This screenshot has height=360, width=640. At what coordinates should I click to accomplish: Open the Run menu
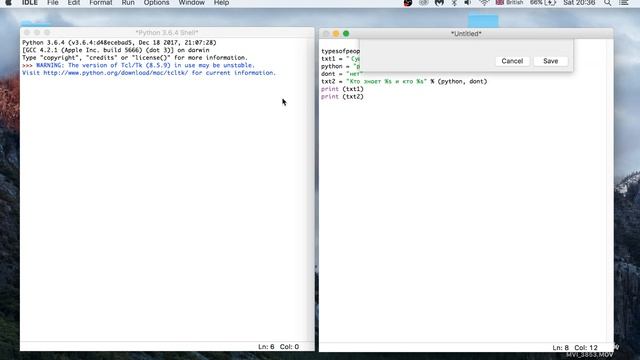click(128, 3)
